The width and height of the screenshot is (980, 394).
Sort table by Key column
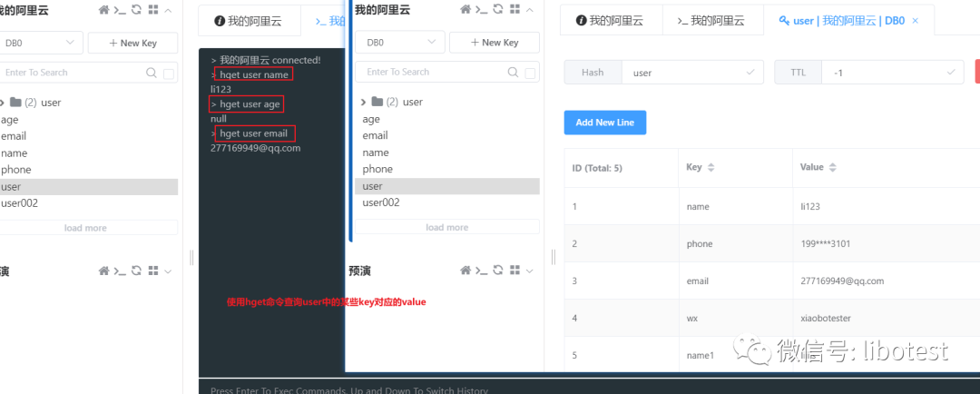pyautogui.click(x=710, y=168)
